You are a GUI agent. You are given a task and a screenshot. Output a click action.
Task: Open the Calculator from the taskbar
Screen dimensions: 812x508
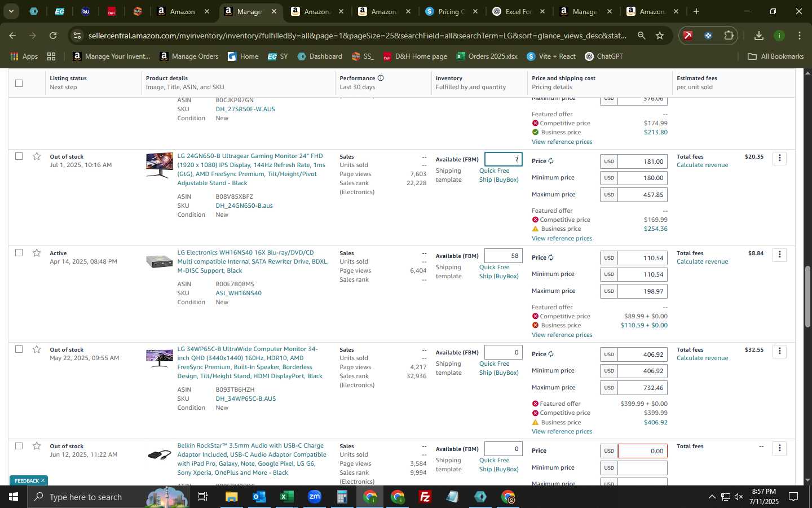(x=342, y=497)
